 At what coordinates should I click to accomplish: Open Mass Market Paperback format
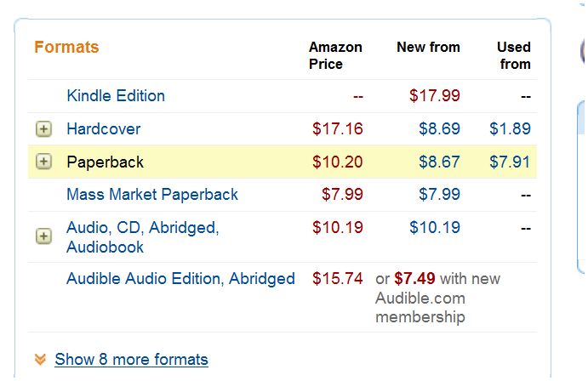152,195
